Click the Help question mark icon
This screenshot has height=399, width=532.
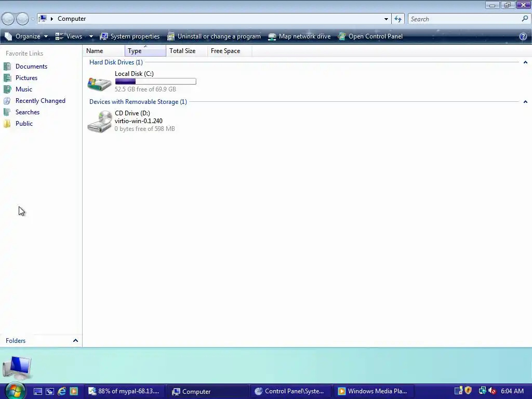tap(523, 36)
